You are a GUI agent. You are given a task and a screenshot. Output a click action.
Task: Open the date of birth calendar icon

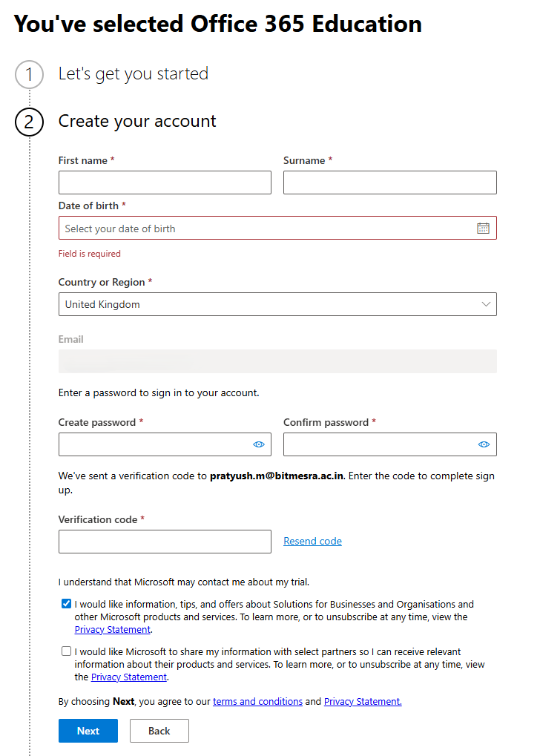pos(483,229)
